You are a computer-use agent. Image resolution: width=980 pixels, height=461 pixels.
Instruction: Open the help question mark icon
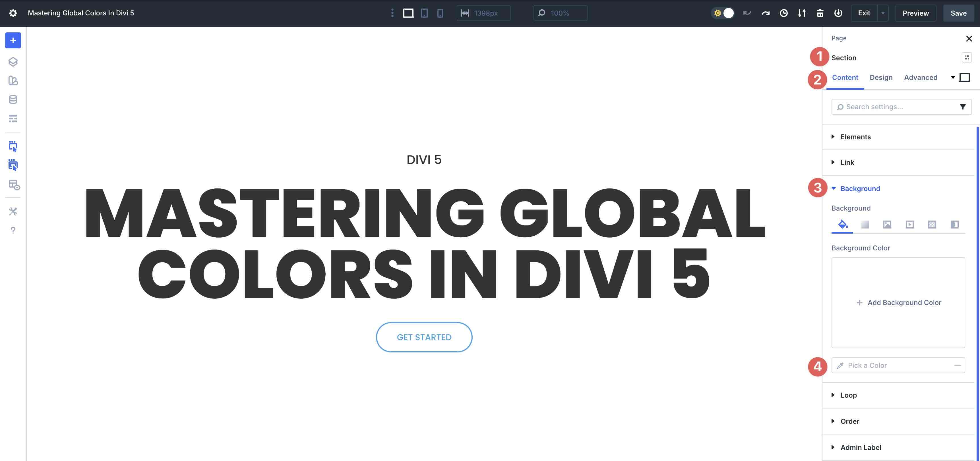pyautogui.click(x=13, y=230)
